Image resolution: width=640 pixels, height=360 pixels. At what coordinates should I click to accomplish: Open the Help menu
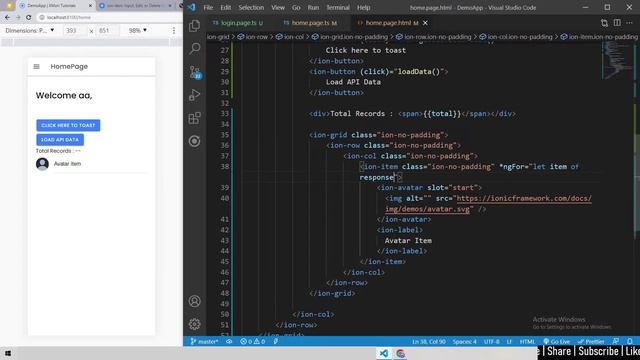point(364,8)
